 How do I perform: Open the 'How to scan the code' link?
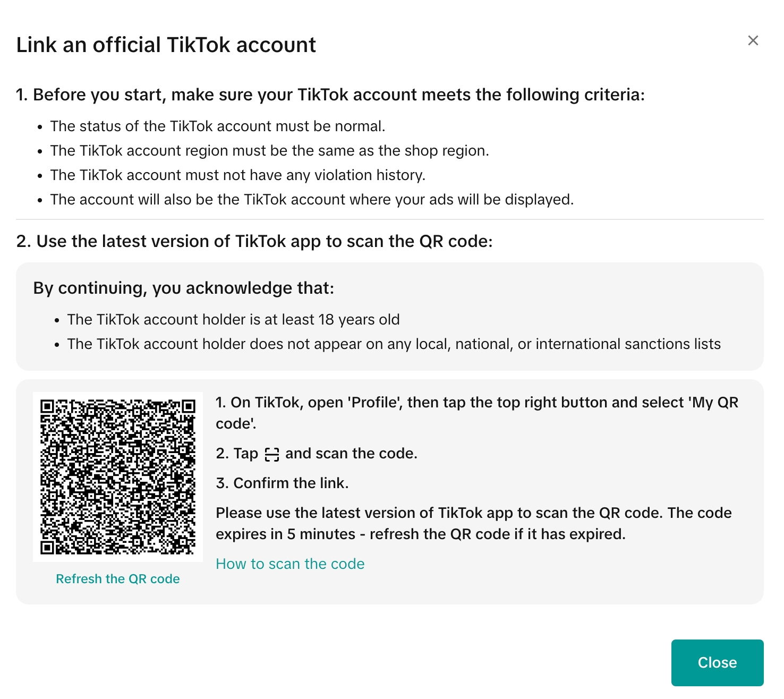point(290,564)
